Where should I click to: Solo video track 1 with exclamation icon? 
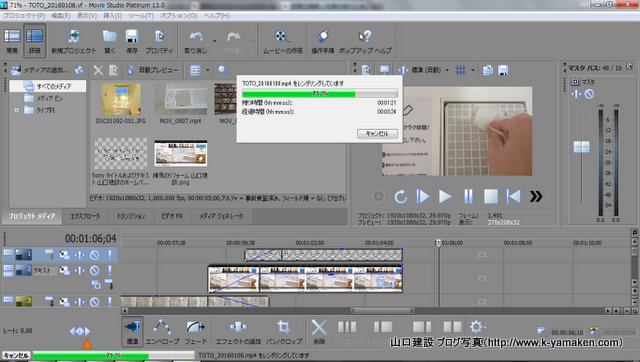tap(109, 255)
